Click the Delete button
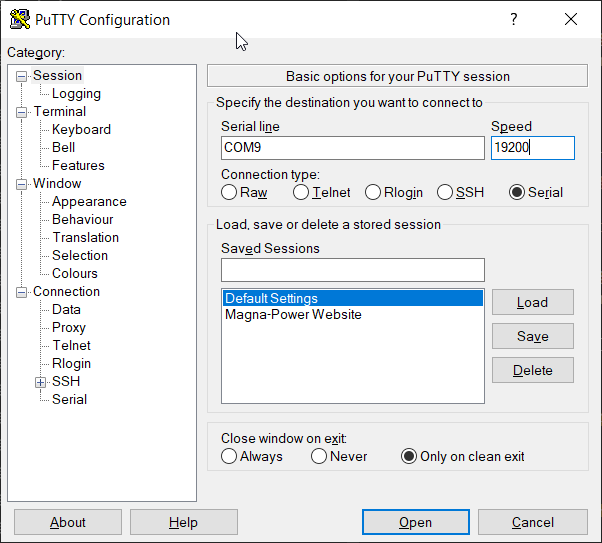The image size is (602, 543). click(x=533, y=370)
